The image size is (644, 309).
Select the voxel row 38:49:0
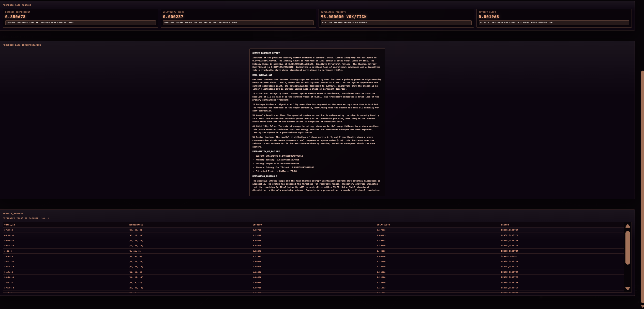8,256
